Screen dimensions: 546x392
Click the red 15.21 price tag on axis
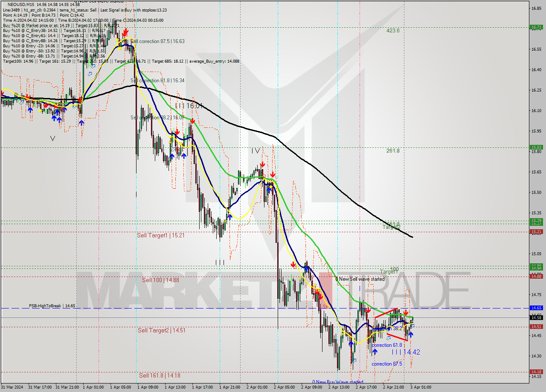pyautogui.click(x=536, y=232)
